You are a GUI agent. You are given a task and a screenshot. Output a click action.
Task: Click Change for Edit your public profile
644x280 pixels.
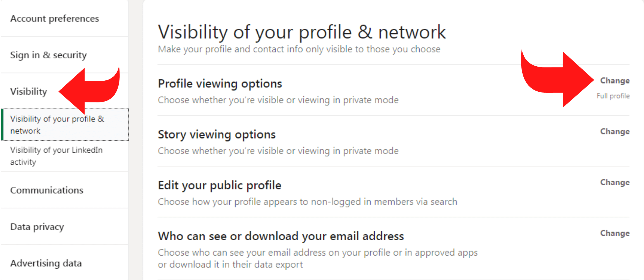[615, 182]
